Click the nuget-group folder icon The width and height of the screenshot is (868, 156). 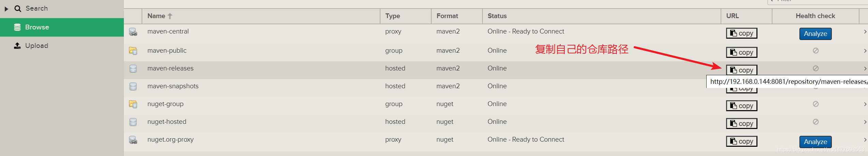133,104
